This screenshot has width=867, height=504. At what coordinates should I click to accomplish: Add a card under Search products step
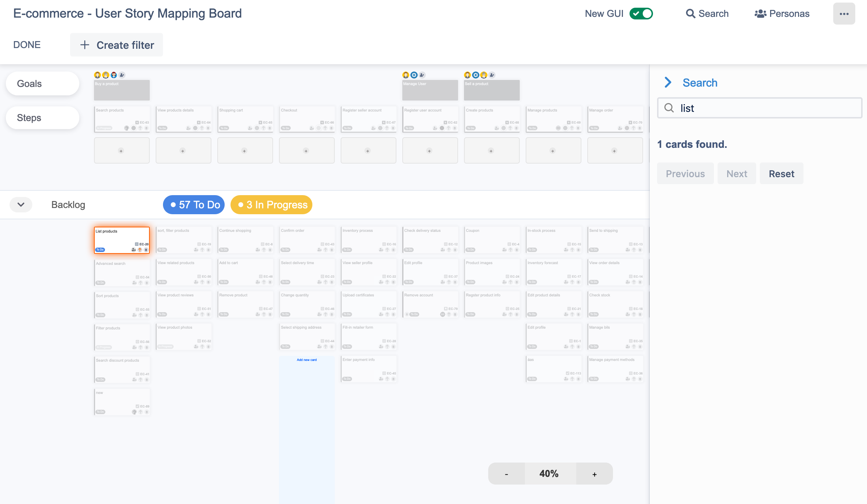[121, 151]
